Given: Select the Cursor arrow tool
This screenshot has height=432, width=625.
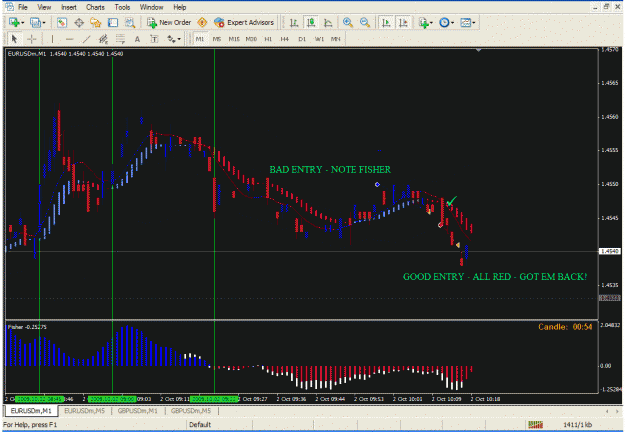Looking at the screenshot, I should 14,39.
